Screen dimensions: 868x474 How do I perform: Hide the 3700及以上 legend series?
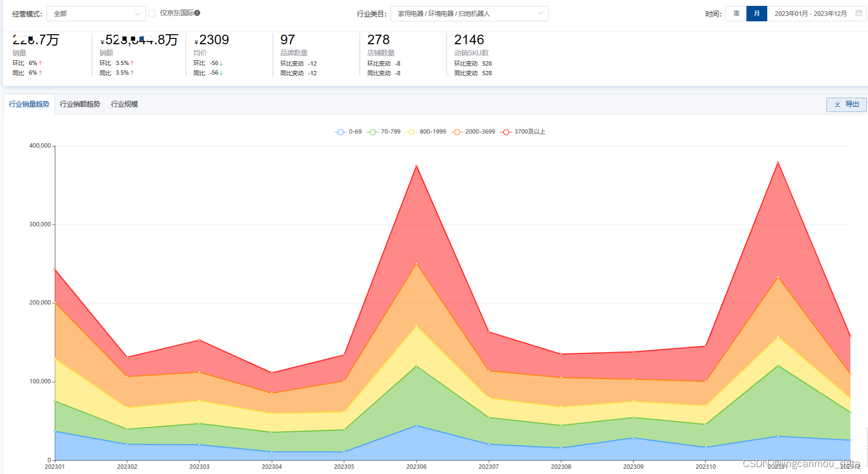pos(523,132)
